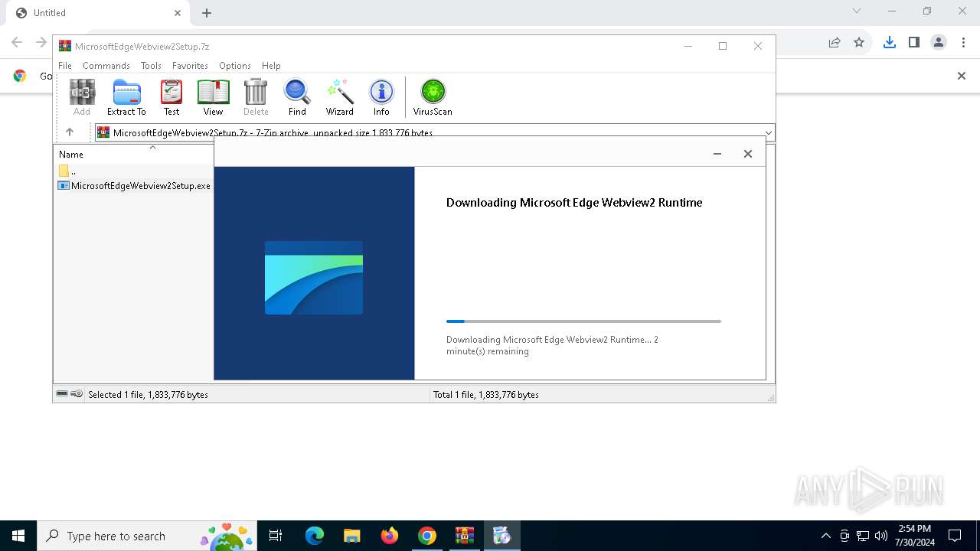Open the Help menu
980x551 pixels.
(271, 66)
